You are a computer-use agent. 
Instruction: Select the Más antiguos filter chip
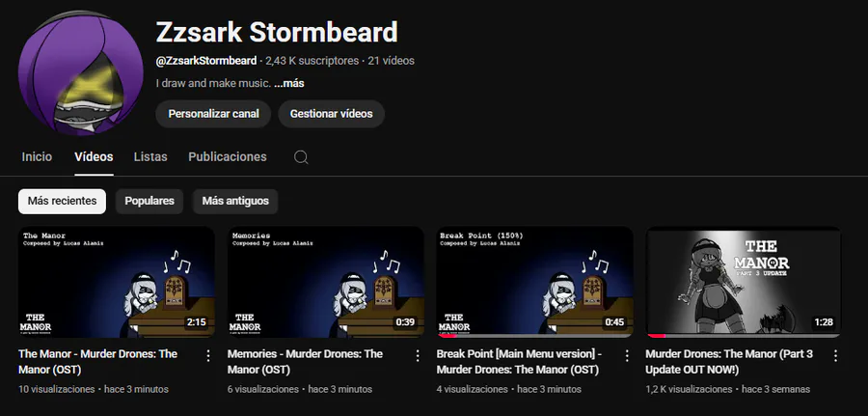coord(235,201)
